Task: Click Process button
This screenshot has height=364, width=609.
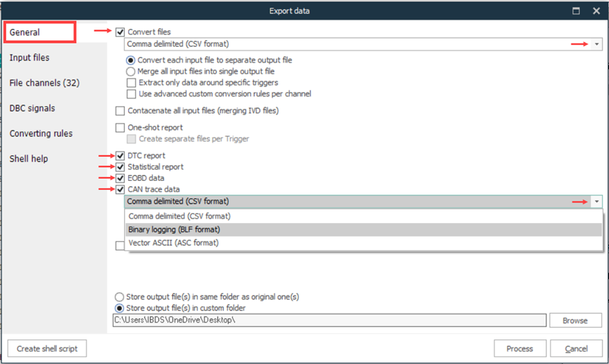Action: pos(519,348)
